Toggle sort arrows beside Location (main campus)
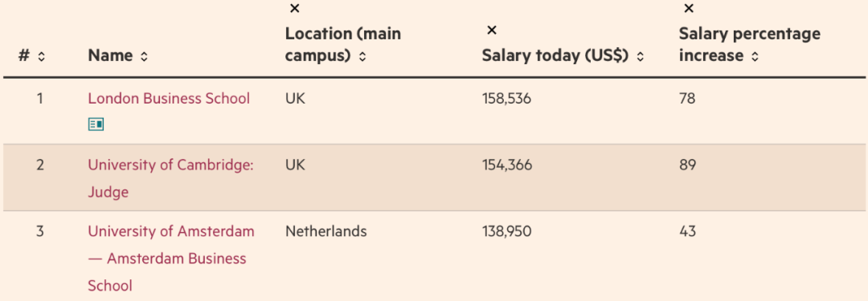Viewport: 868px width, 301px height. click(x=362, y=56)
